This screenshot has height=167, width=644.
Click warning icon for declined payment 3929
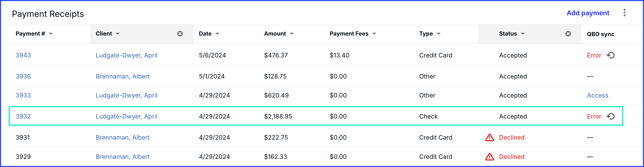(490, 157)
